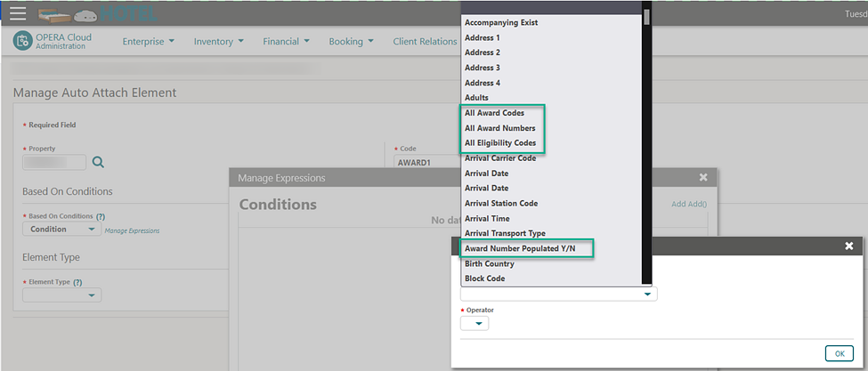The image size is (868, 371).
Task: Click the Code field containing AWARD1
Action: pyautogui.click(x=426, y=163)
